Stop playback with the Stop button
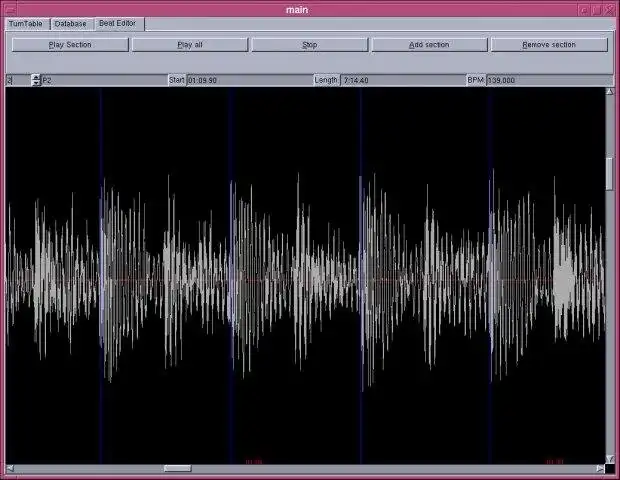Image resolution: width=620 pixels, height=480 pixels. [x=310, y=45]
